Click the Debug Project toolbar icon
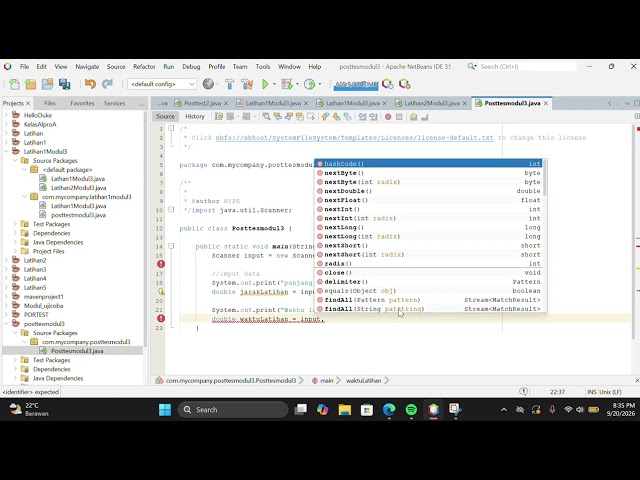The image size is (640, 480). 287,84
